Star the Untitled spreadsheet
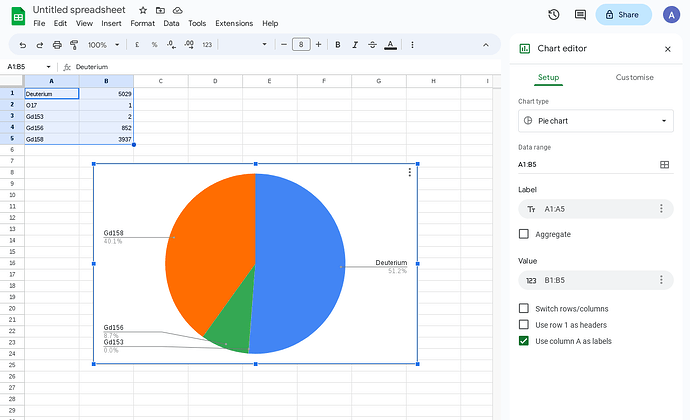The height and width of the screenshot is (420, 690). coord(143,10)
